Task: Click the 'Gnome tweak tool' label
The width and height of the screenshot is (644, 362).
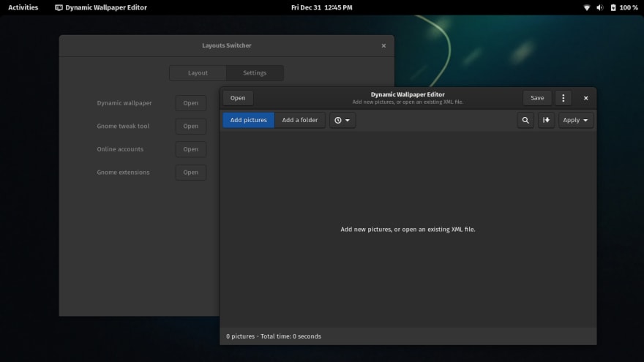Action: 123,126
